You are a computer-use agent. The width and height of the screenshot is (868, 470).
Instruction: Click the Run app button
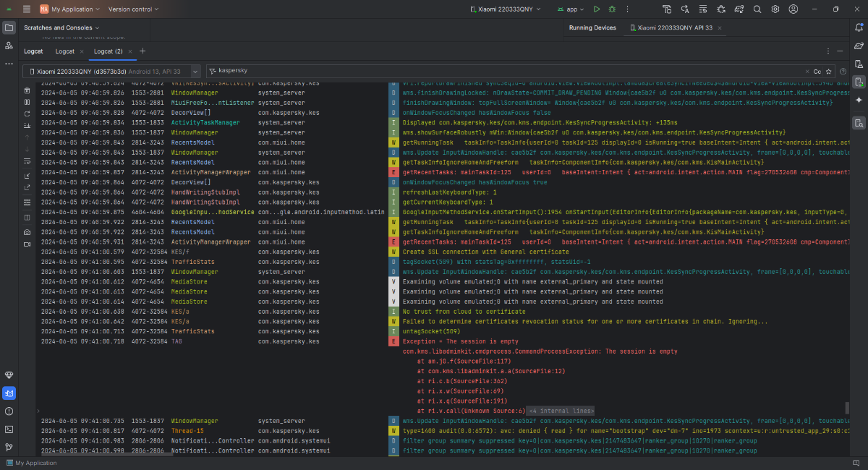tap(597, 9)
